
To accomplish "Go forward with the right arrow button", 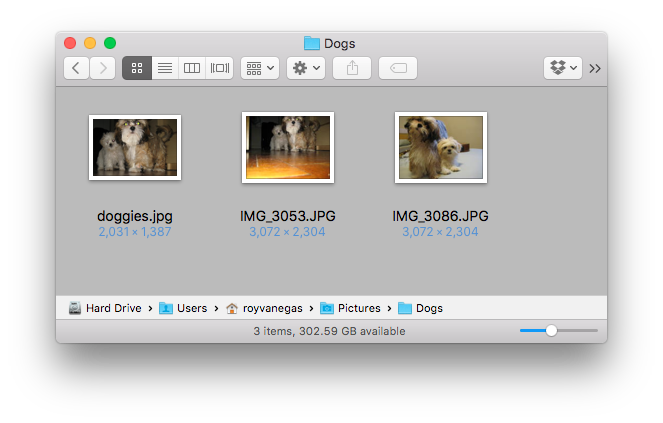I will 103,68.
